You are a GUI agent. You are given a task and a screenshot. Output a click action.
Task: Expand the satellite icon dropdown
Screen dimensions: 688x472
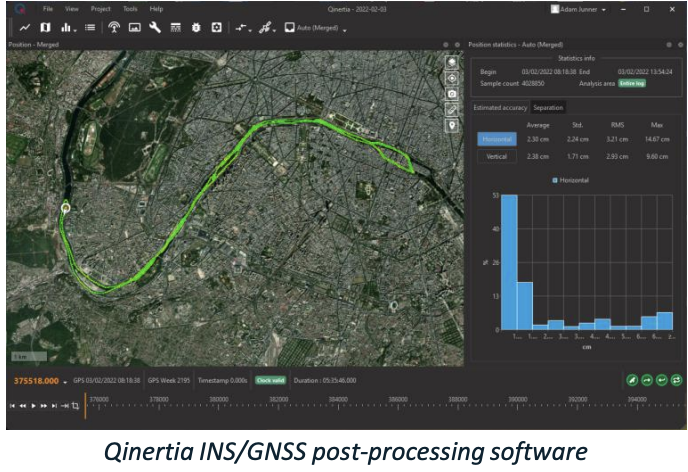(x=274, y=30)
